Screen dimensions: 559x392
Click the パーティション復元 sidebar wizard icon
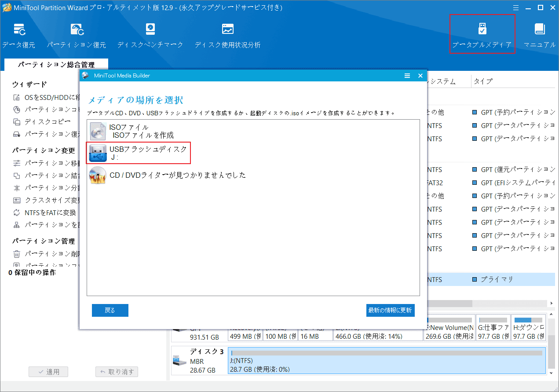point(17,134)
